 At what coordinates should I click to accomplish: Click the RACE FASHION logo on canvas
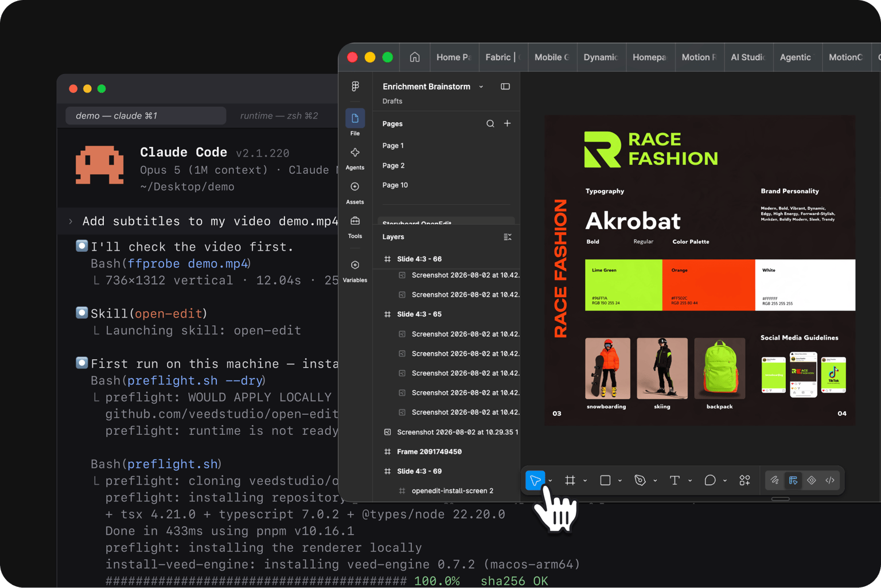[651, 149]
